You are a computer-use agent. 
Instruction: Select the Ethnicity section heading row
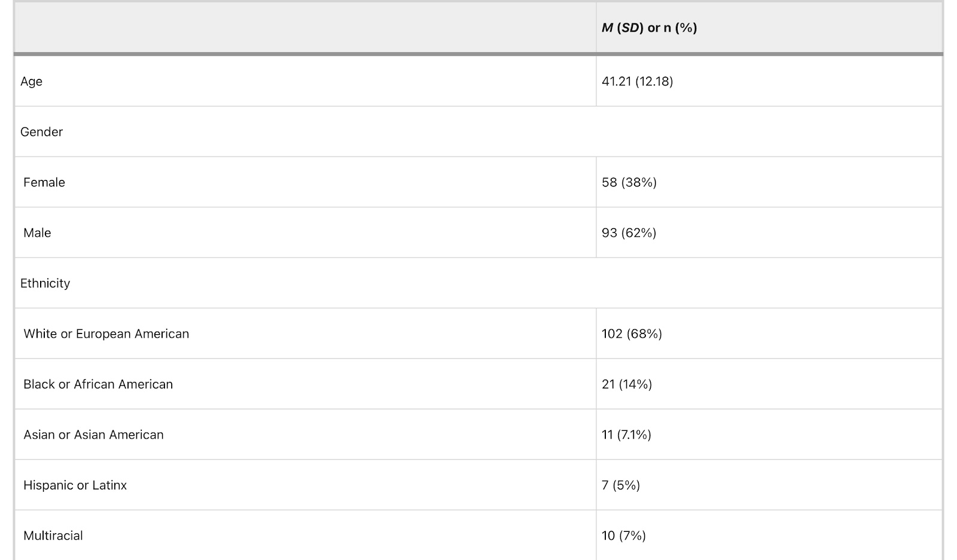tap(45, 283)
